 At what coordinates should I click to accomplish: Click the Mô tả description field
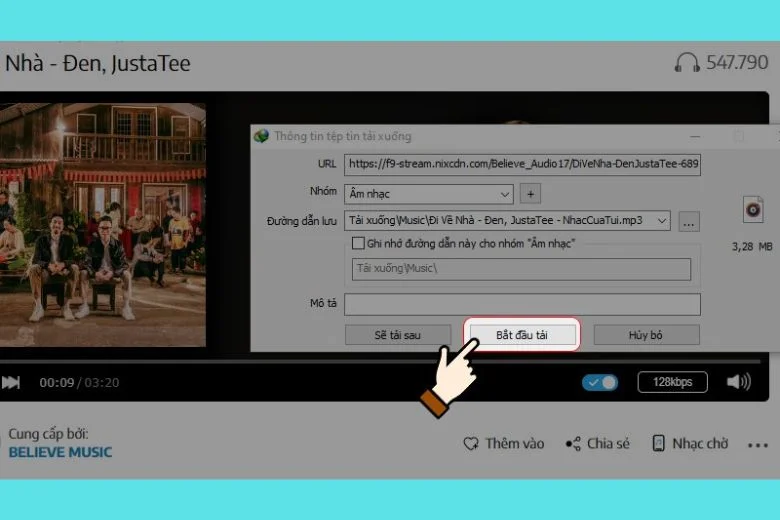[522, 304]
